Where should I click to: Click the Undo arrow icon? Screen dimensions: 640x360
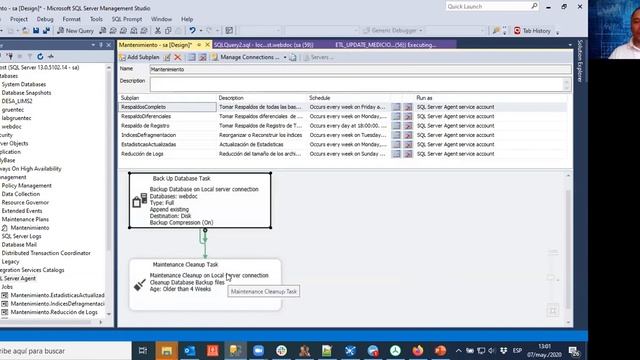pyautogui.click(x=192, y=31)
